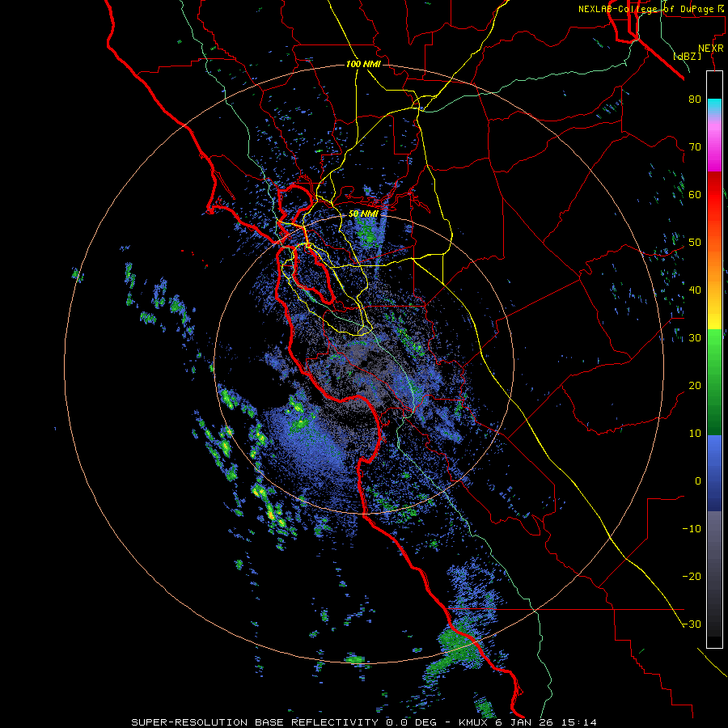This screenshot has width=728, height=728.
Task: Click the dBZ unit label
Action: click(687, 56)
